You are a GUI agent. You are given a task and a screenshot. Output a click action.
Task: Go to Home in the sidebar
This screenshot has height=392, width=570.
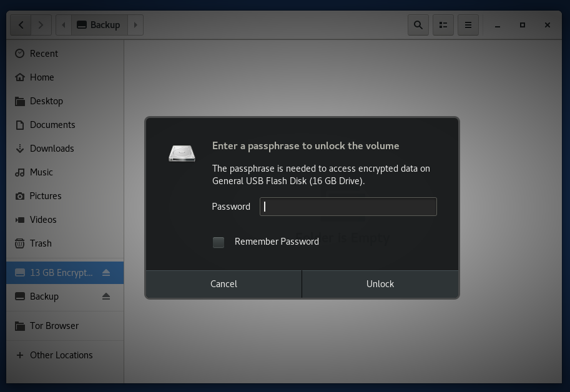[x=65, y=77]
